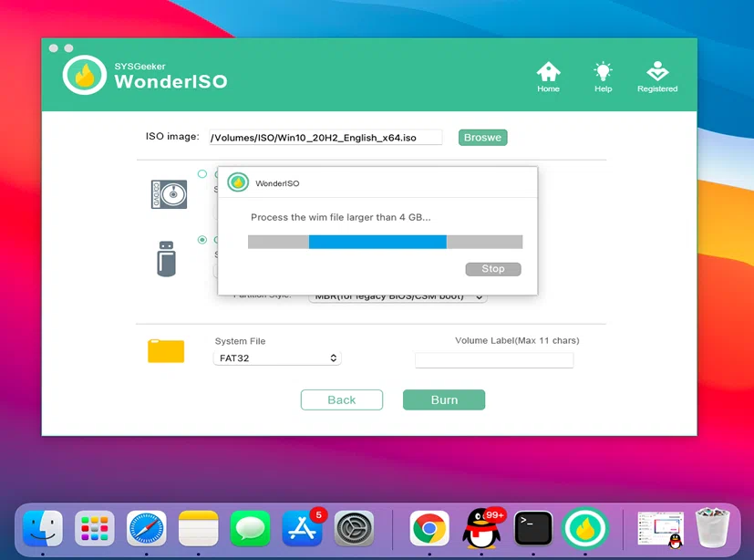Click Back to return to previous step
Image resolution: width=754 pixels, height=560 pixels.
[x=341, y=399]
